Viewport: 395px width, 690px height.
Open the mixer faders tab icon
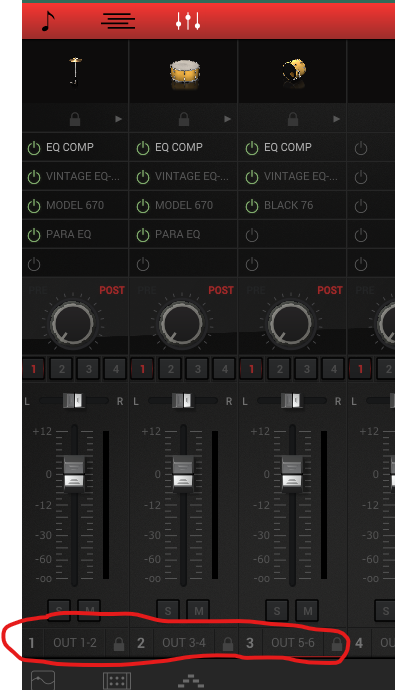point(188,21)
